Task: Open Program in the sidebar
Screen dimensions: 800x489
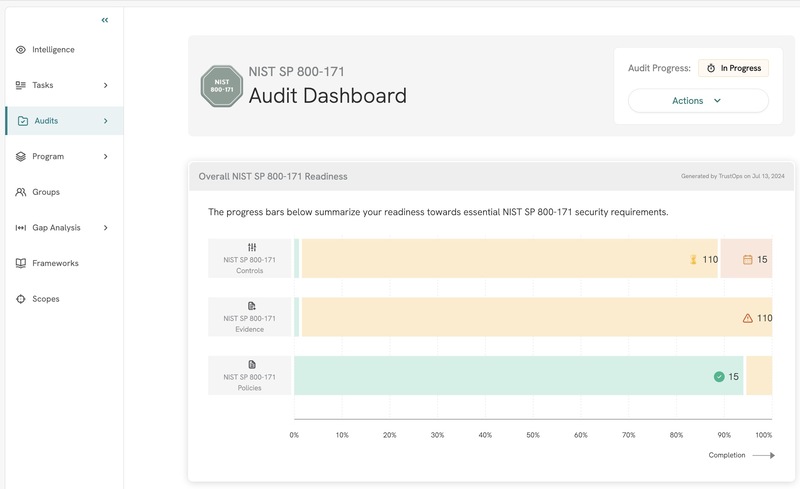Action: tap(64, 156)
